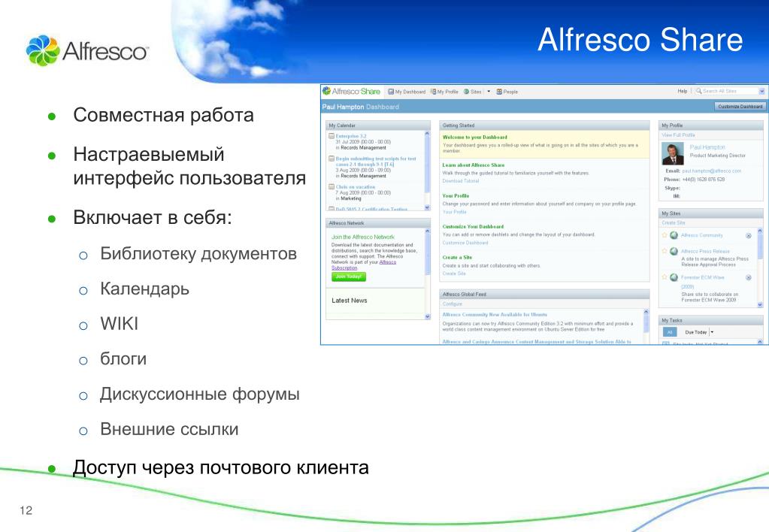The height and width of the screenshot is (532, 769).
Task: Open the Begin submitting test scripts event
Action: 376,162
